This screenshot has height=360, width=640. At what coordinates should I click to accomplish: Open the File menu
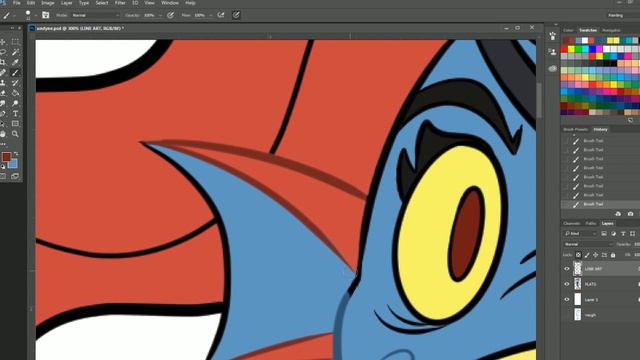(x=17, y=3)
